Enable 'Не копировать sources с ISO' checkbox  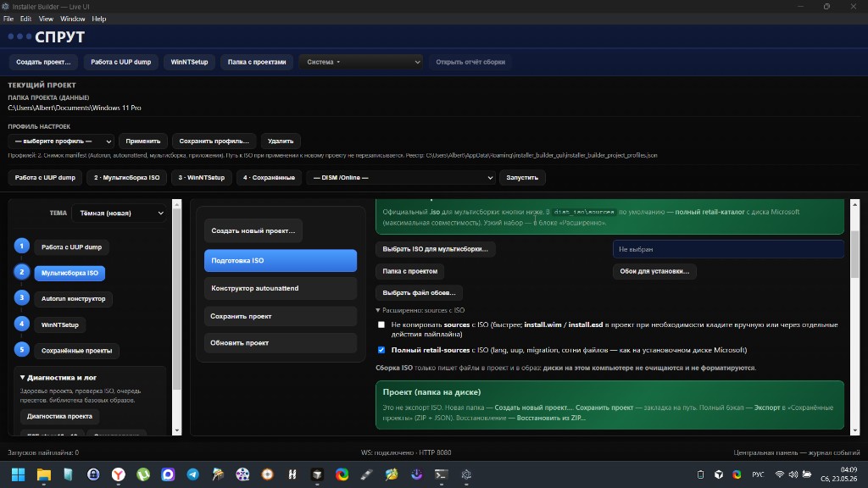[x=381, y=324]
